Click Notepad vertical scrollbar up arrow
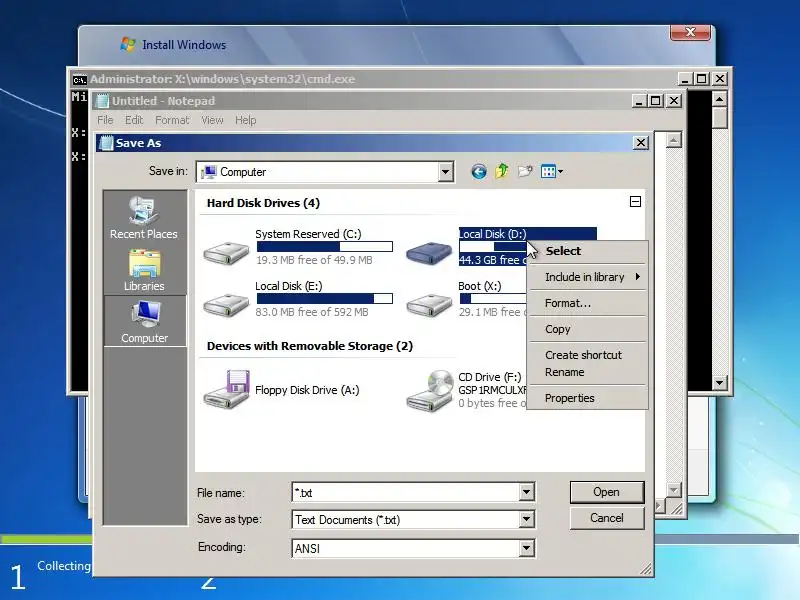The width and height of the screenshot is (800, 600). tap(673, 140)
